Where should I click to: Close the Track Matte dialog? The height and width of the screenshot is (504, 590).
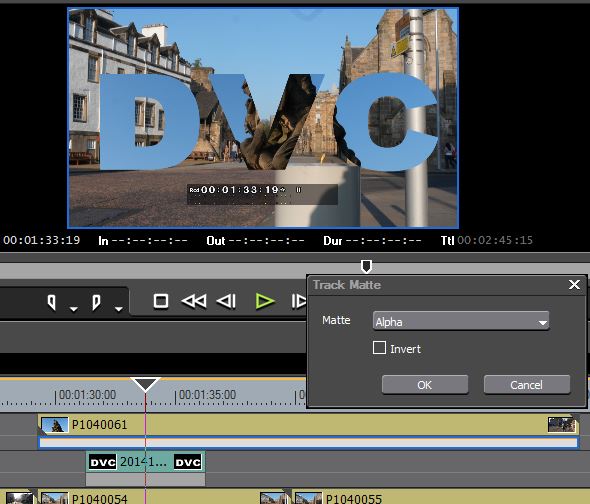[x=574, y=285]
